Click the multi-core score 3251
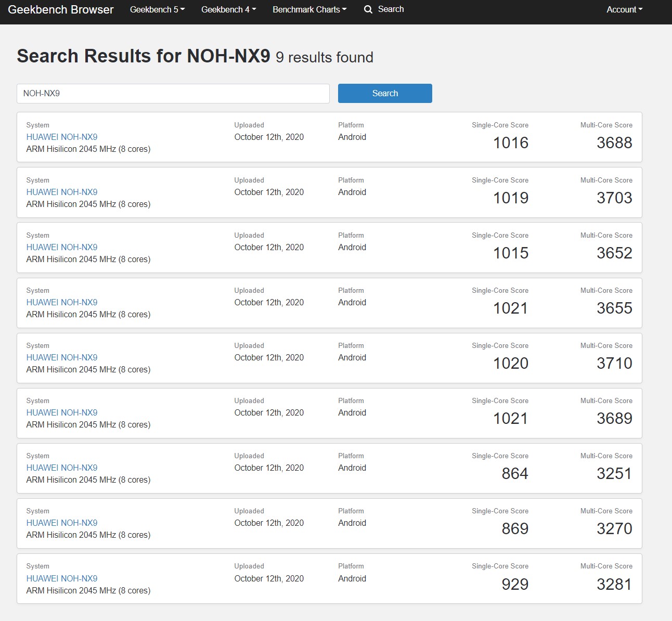The width and height of the screenshot is (672, 621). click(x=614, y=473)
